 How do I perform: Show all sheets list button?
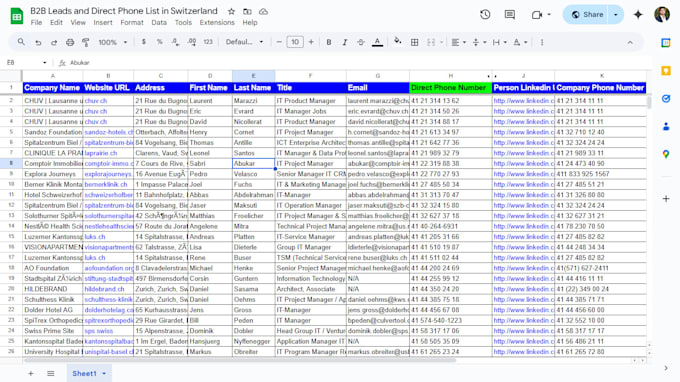click(x=51, y=373)
